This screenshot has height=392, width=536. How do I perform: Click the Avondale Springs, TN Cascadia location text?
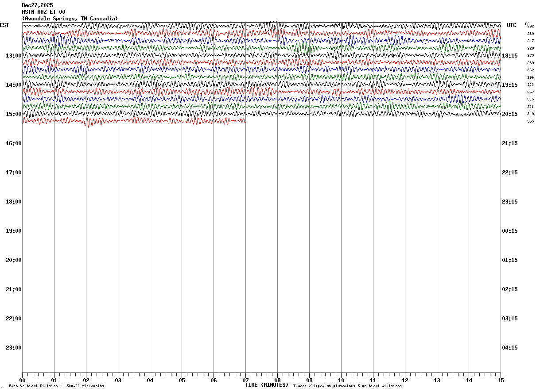(70, 19)
